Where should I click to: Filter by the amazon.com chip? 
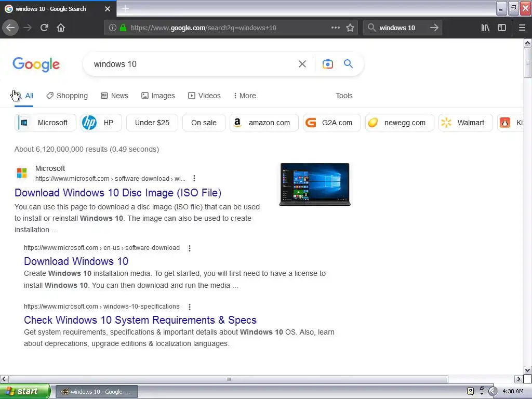click(264, 123)
